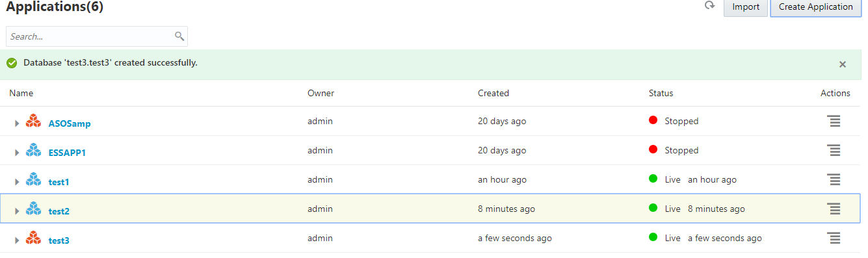Click the search magnifier icon

tap(179, 36)
